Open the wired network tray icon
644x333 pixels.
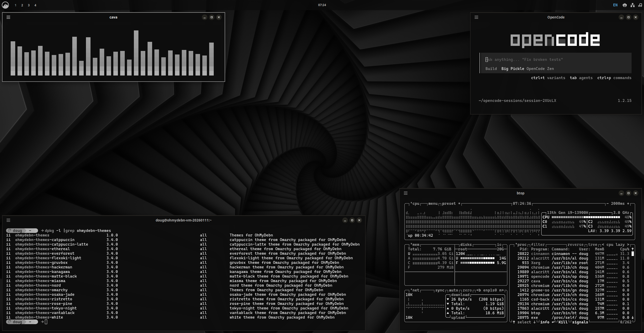[633, 5]
